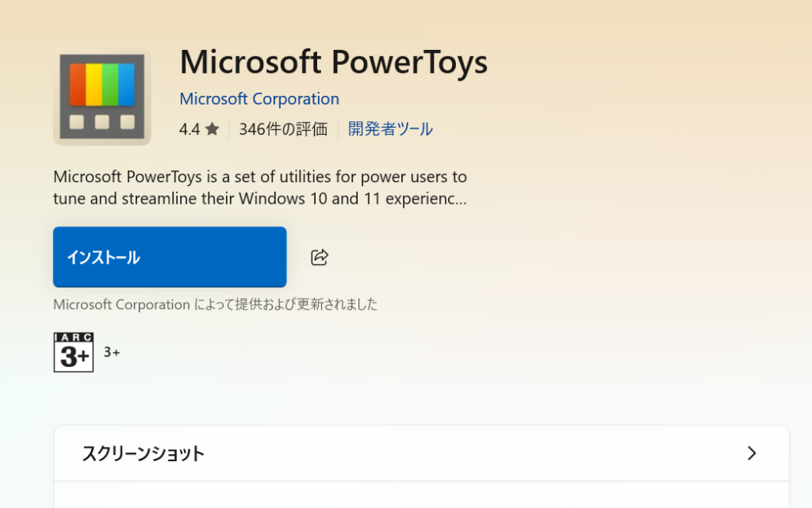Click the middle square in PowerToys logo
Image resolution: width=812 pixels, height=508 pixels.
pos(101,122)
